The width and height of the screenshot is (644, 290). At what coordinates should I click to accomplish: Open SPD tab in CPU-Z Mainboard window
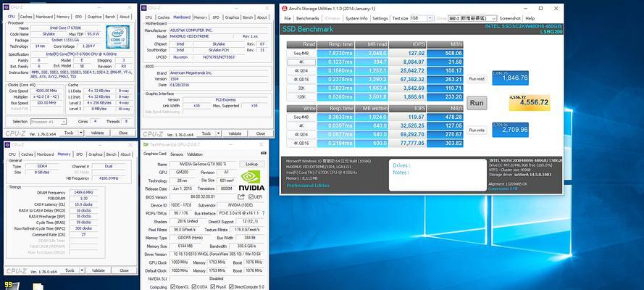pyautogui.click(x=216, y=17)
